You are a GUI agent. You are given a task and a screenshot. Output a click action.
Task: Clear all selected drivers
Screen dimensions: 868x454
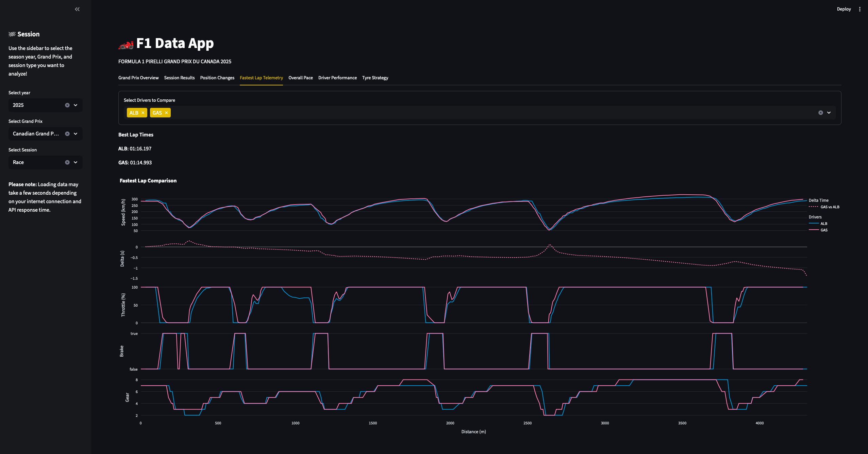coord(821,113)
